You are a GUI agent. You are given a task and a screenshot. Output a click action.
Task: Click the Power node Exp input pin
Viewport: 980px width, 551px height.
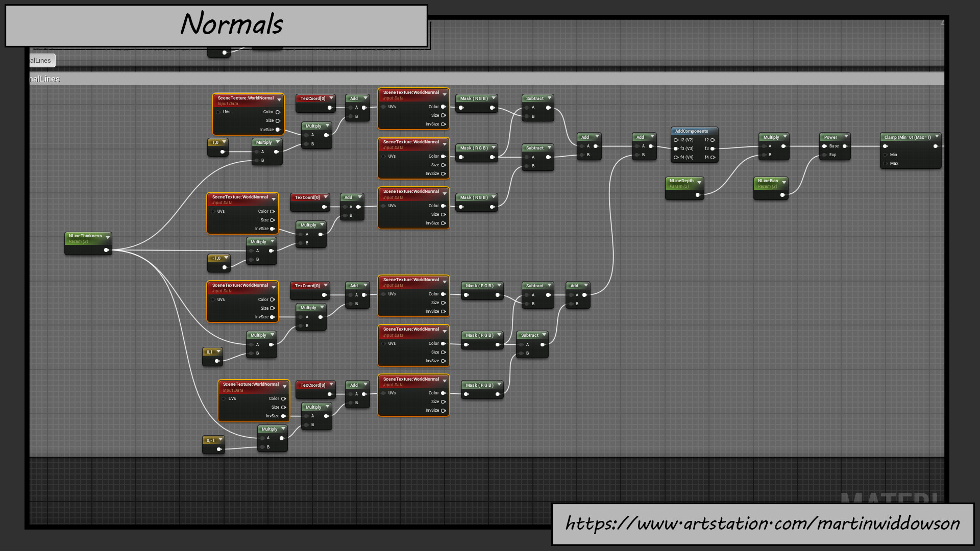(x=824, y=155)
